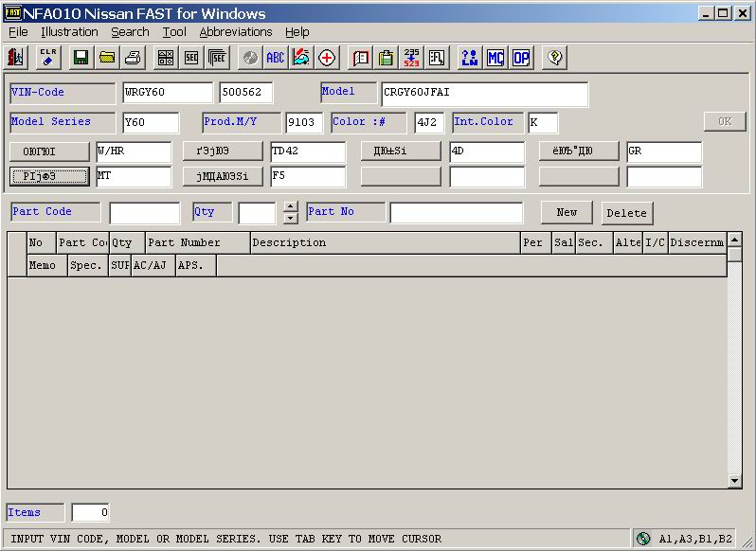Image resolution: width=756 pixels, height=551 pixels.
Task: Click the Model Series field Y60
Action: [151, 122]
